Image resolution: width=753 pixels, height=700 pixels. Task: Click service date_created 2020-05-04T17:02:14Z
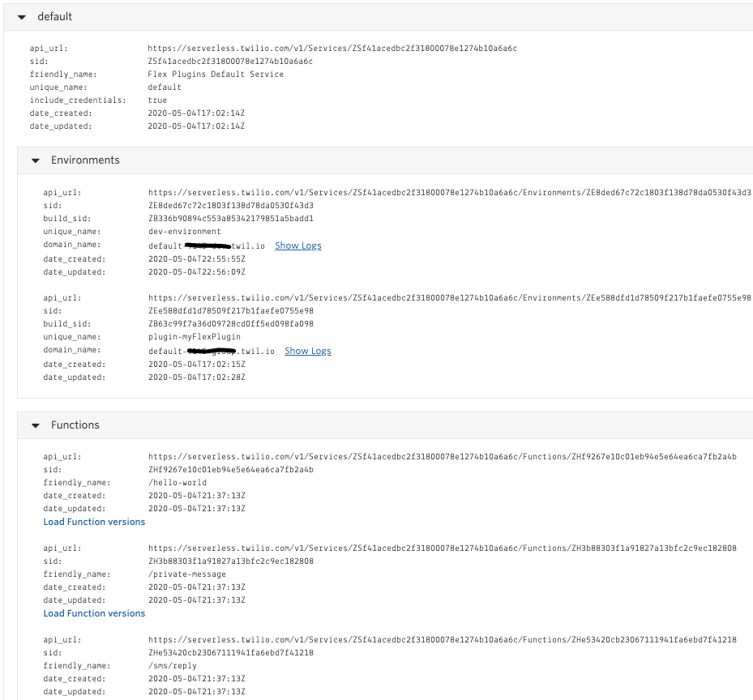(x=196, y=113)
